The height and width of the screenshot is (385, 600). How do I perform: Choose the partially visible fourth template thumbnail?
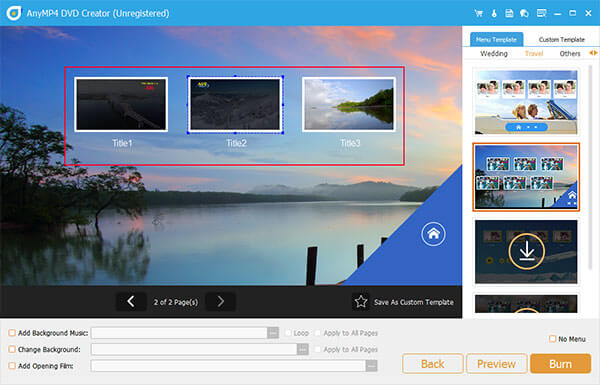click(526, 303)
